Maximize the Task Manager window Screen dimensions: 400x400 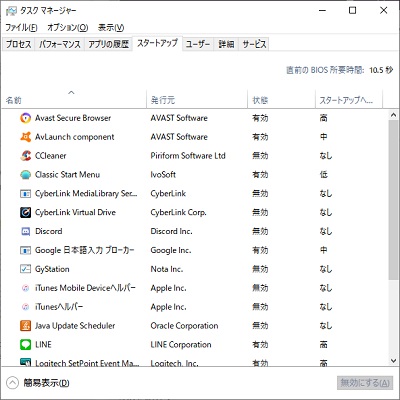[352, 11]
